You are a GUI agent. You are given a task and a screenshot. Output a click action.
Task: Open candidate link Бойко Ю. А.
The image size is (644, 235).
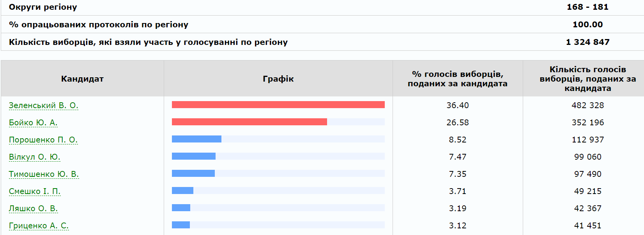[33, 123]
